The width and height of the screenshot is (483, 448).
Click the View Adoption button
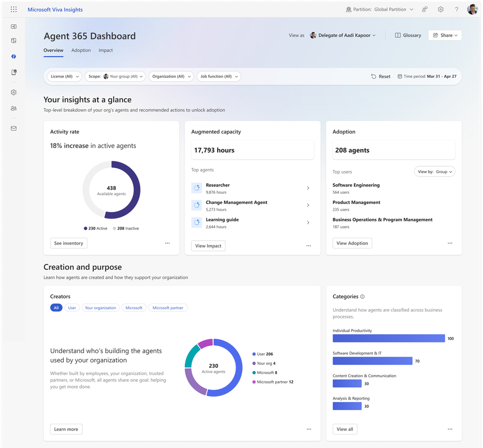tap(352, 243)
